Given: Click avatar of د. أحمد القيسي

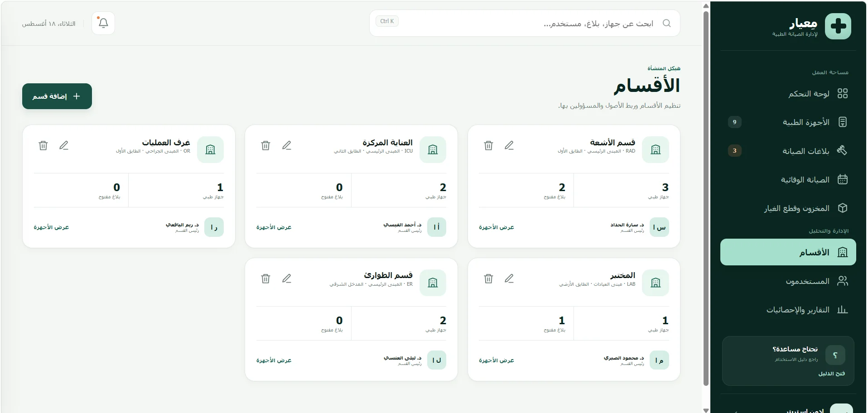Looking at the screenshot, I should (x=436, y=227).
